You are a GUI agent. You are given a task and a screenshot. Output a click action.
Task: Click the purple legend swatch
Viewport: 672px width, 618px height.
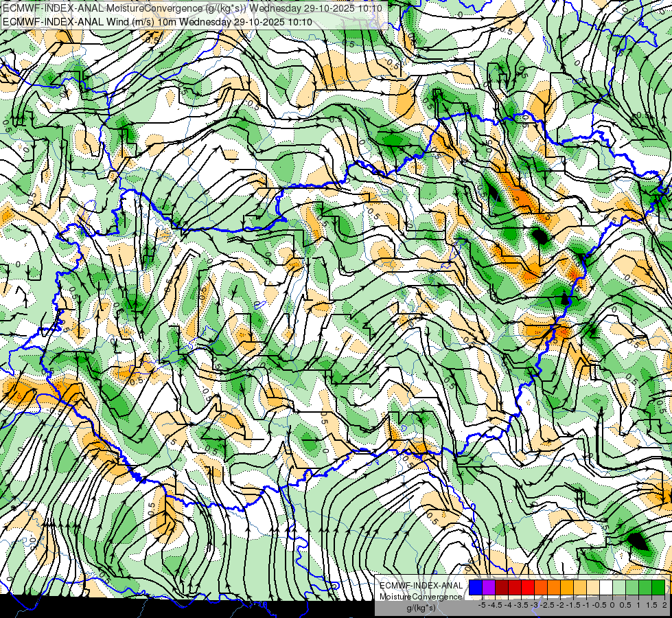coord(489,587)
